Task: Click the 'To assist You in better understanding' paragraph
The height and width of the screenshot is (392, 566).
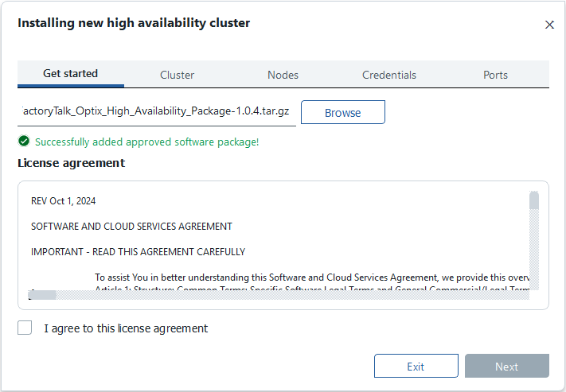Action: pos(312,278)
